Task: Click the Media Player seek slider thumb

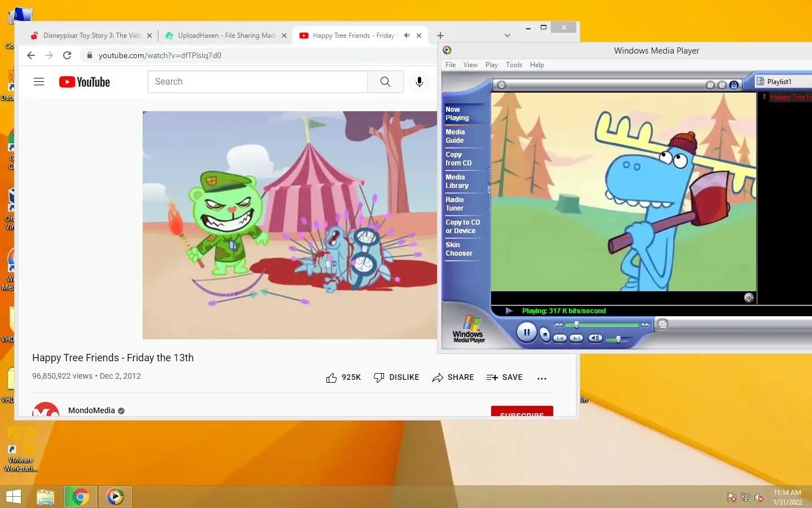Action: coord(576,325)
